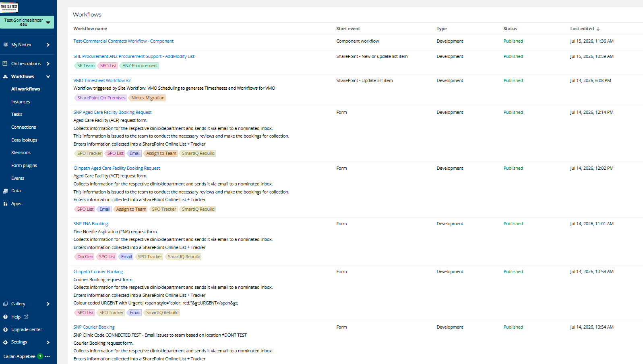The image size is (643, 364).
Task: Click the Gallery sidebar icon
Action: [5, 304]
